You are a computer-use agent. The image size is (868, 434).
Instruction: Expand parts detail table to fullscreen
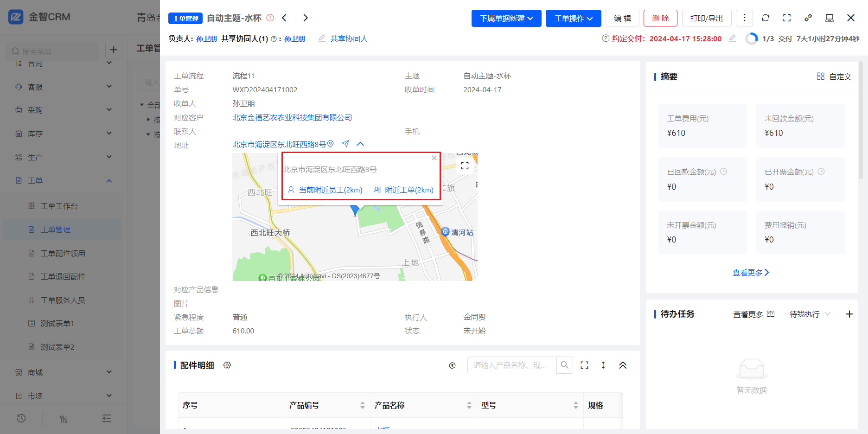click(x=584, y=365)
